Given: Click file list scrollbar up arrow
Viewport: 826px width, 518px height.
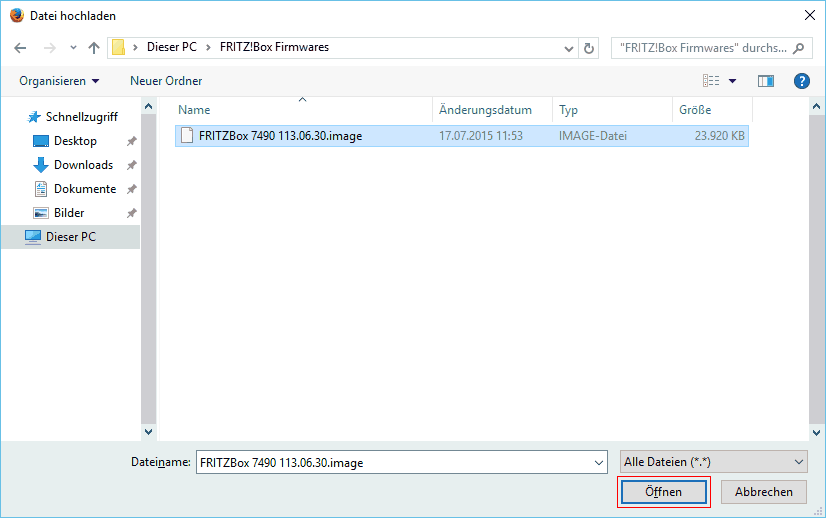Looking at the screenshot, I should click(x=816, y=106).
